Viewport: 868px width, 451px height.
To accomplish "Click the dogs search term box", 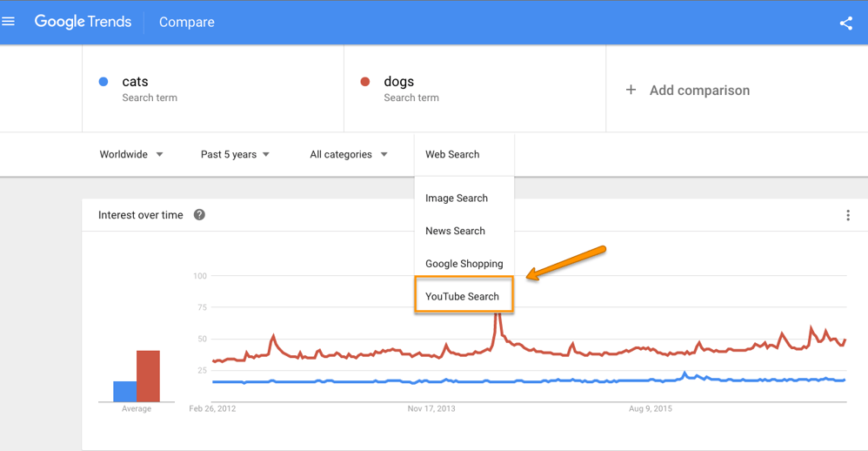I will point(475,89).
